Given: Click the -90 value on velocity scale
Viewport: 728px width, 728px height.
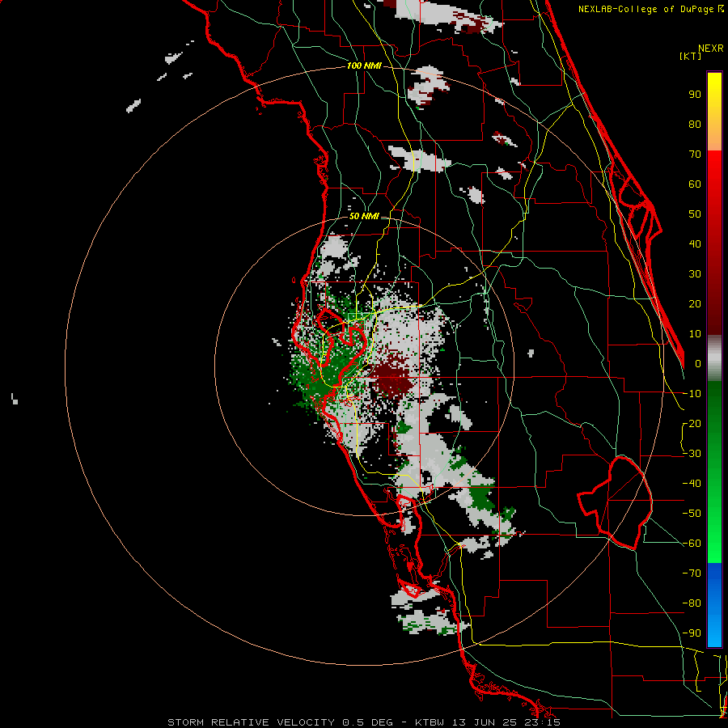Looking at the screenshot, I should (x=692, y=633).
